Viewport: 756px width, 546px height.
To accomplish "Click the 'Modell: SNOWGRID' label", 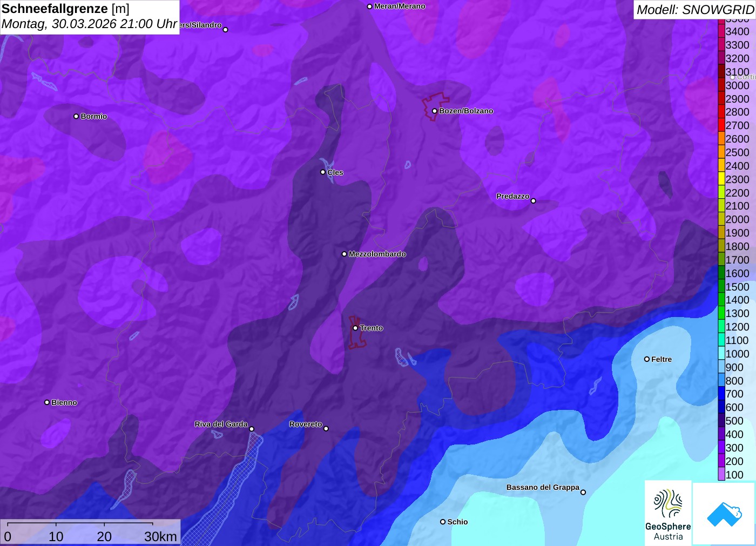I will pos(695,10).
